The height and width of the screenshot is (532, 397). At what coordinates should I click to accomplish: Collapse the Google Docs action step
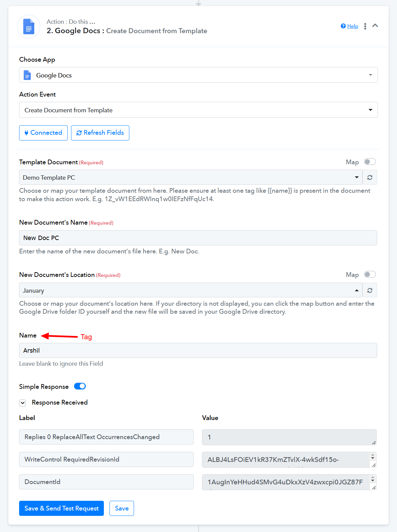coord(375,26)
